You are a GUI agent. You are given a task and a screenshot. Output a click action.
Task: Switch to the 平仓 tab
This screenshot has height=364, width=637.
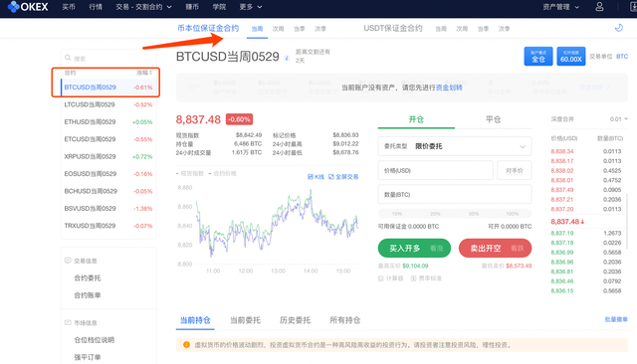coord(493,119)
